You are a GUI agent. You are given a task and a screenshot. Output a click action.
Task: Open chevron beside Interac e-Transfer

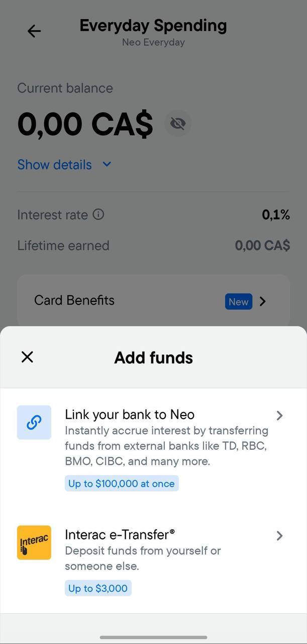point(280,536)
